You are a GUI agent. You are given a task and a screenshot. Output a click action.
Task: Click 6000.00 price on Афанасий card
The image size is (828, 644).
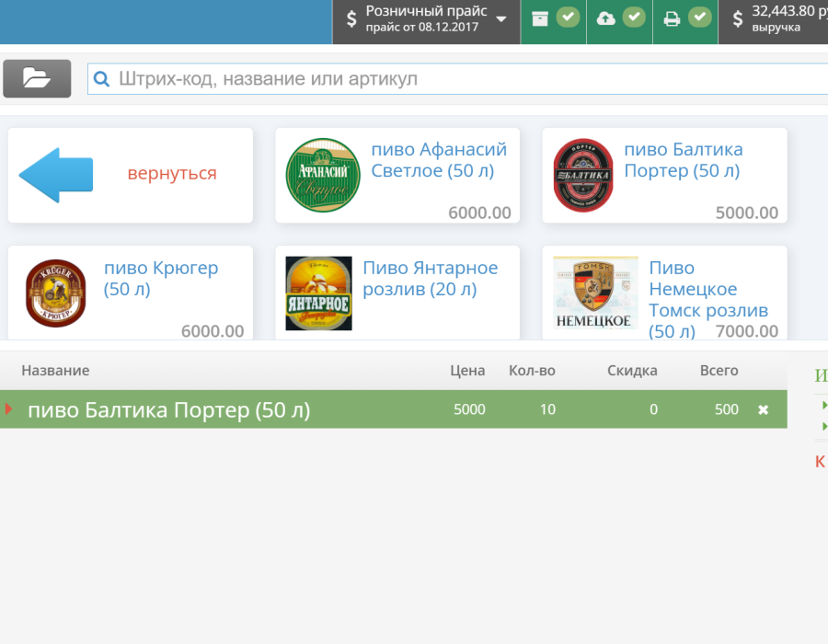pyautogui.click(x=479, y=213)
